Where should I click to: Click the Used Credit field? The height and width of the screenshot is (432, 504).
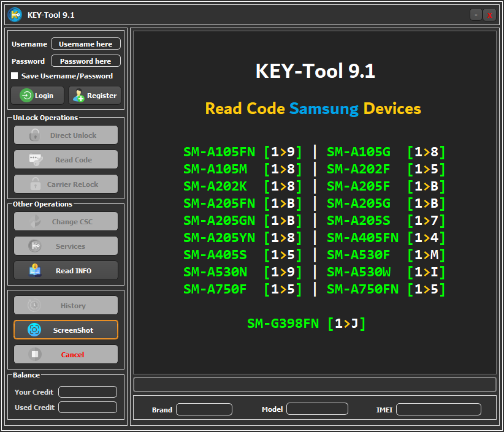pos(88,407)
